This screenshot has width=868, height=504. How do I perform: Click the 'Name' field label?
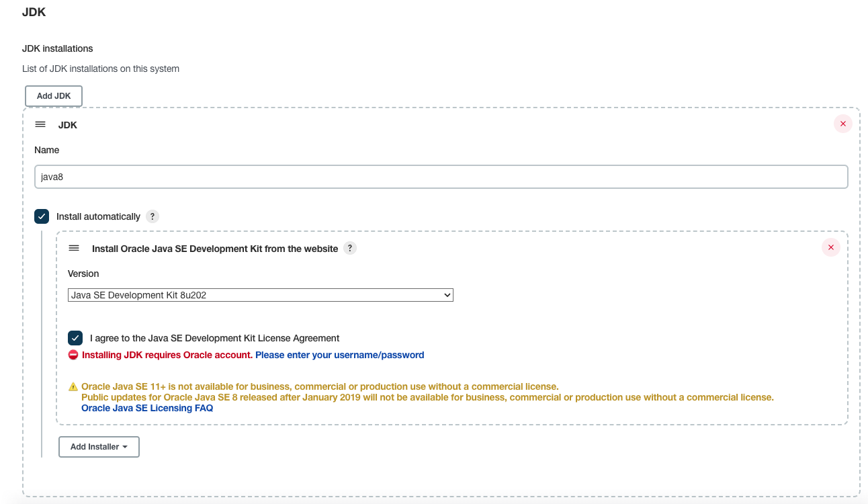pyautogui.click(x=47, y=150)
